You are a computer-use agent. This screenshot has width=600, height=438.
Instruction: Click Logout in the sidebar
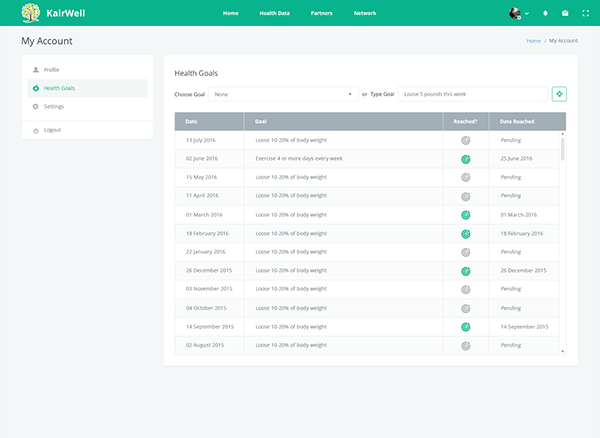(87, 130)
